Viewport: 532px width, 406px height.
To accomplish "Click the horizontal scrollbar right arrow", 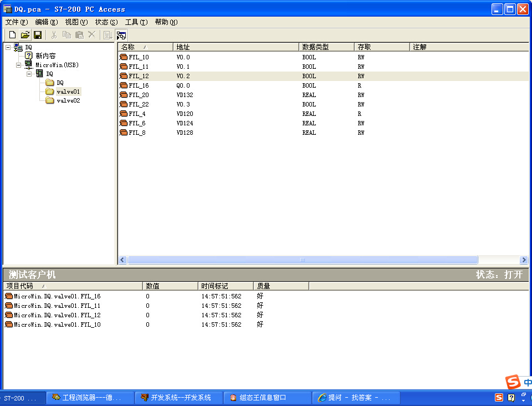I will click(524, 260).
